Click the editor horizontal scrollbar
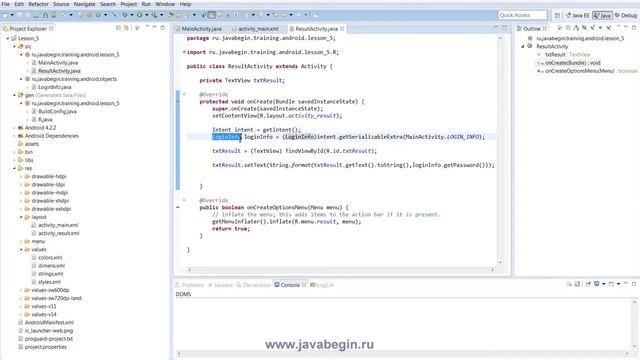640x360 pixels. pos(341,270)
